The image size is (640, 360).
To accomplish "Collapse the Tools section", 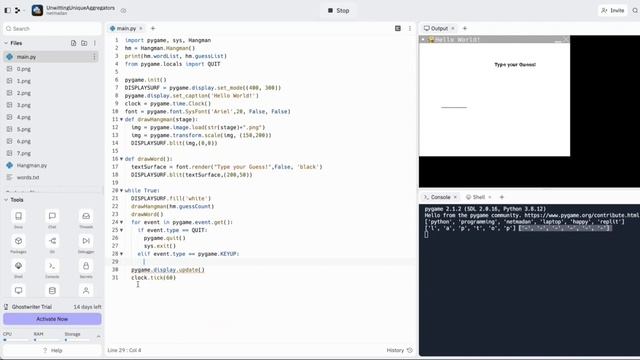I will click(6, 200).
